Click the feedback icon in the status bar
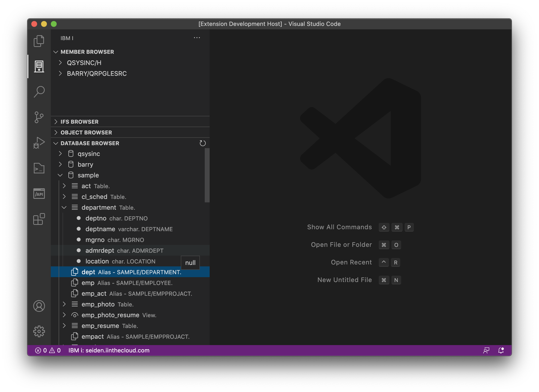 tap(486, 350)
